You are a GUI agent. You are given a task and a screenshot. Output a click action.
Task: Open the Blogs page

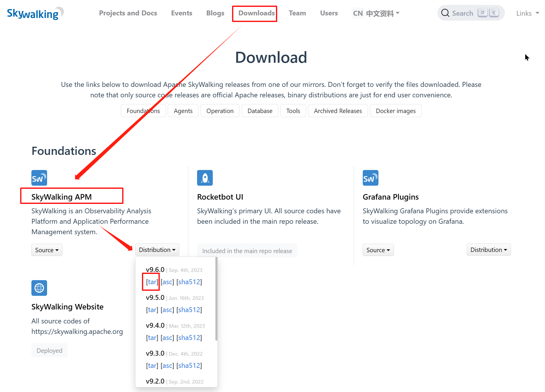coord(215,13)
